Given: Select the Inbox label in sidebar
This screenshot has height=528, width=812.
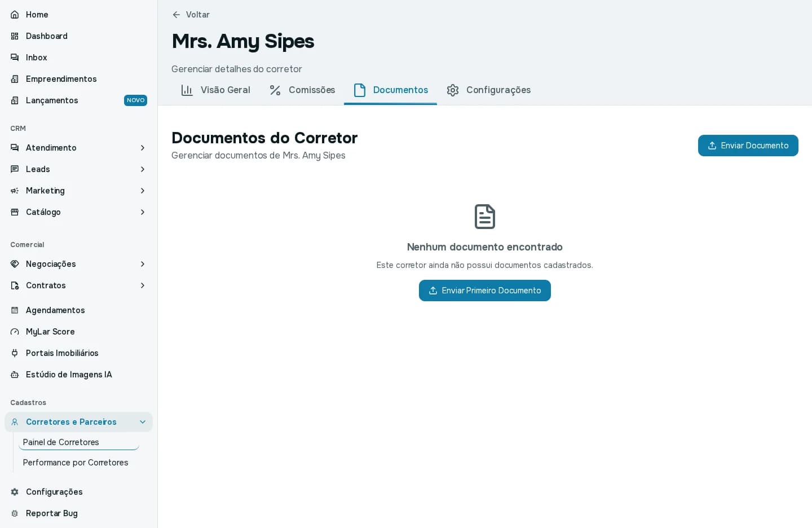Looking at the screenshot, I should (37, 58).
